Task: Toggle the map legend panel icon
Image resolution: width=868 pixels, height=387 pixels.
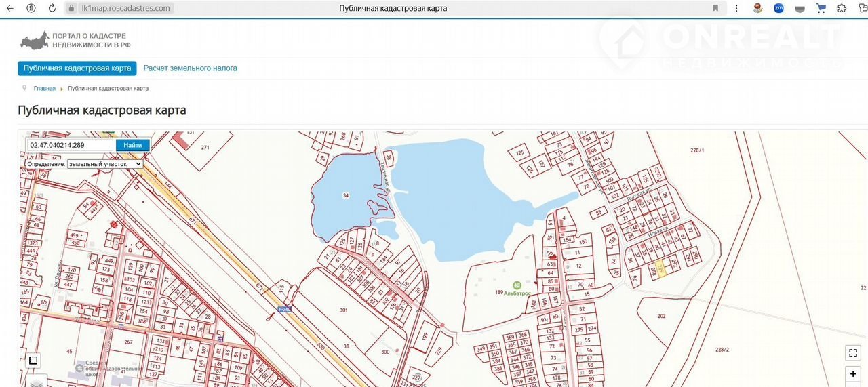Action: point(33,361)
